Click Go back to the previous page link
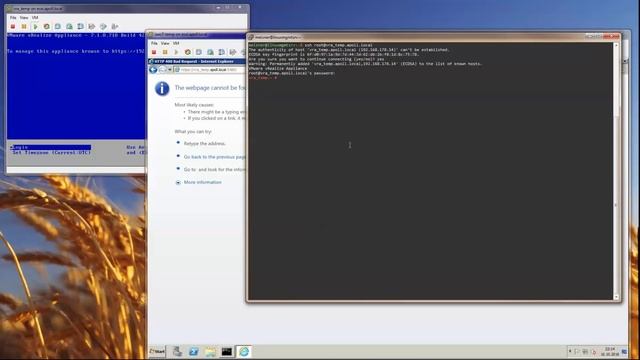This screenshot has width=640, height=360. [x=214, y=157]
